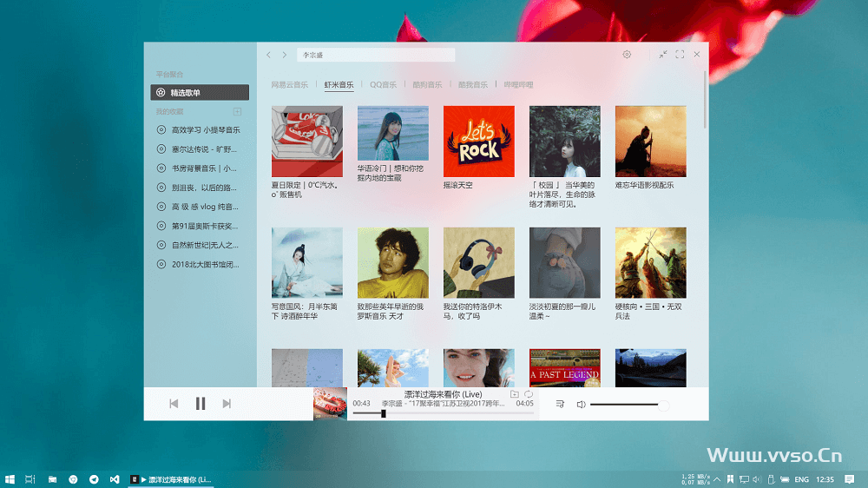The image size is (868, 488).
Task: Go back to the previous track
Action: point(174,404)
